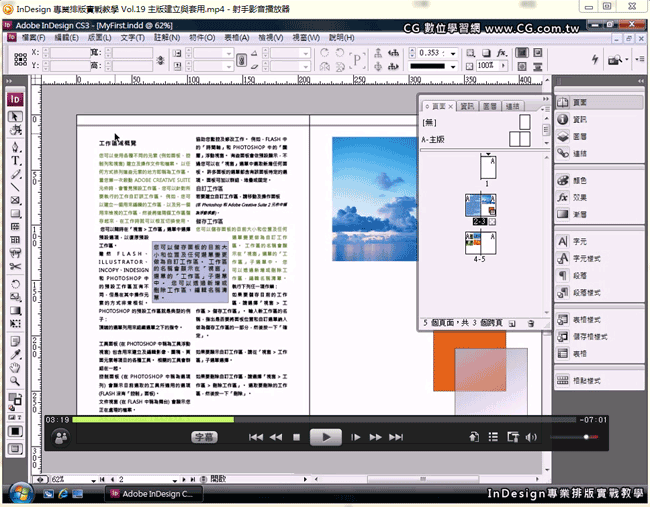Select the Zoom magnifier tool

pyautogui.click(x=15, y=381)
